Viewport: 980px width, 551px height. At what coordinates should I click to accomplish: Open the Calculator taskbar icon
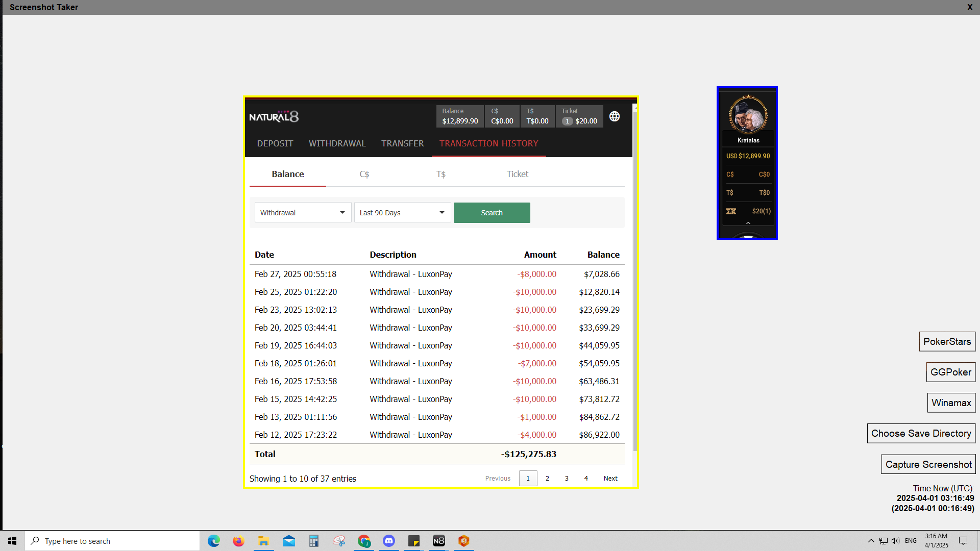[x=313, y=541]
